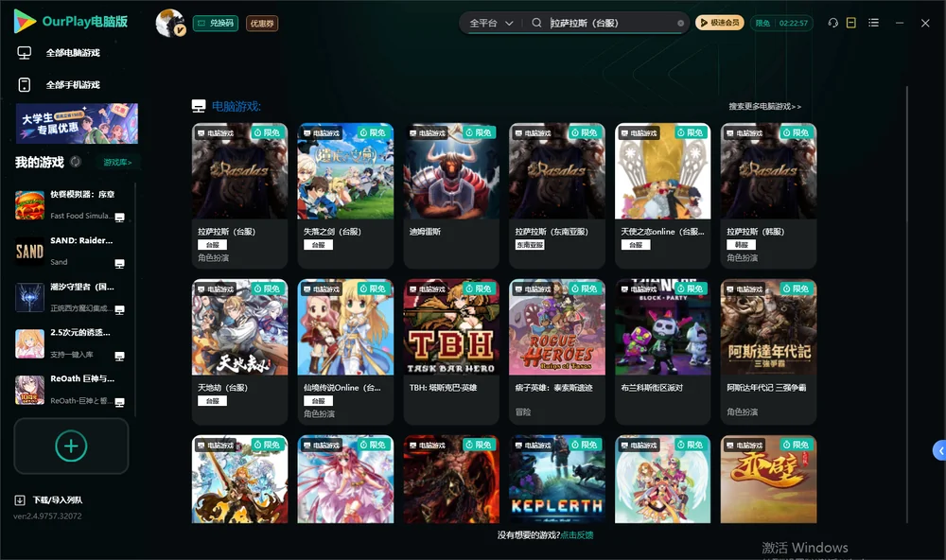Click the 限免 timer badge

[x=781, y=23]
